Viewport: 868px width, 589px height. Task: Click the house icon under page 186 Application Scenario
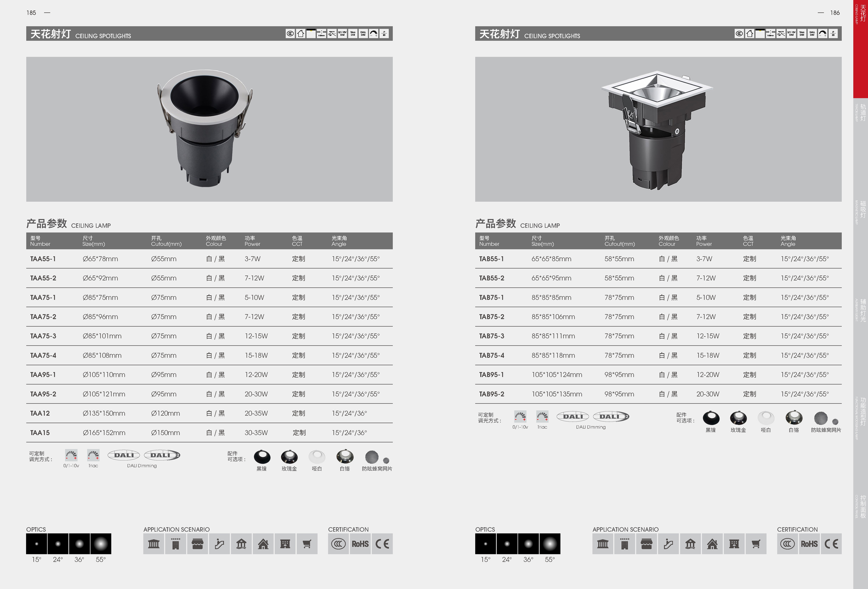tap(712, 544)
